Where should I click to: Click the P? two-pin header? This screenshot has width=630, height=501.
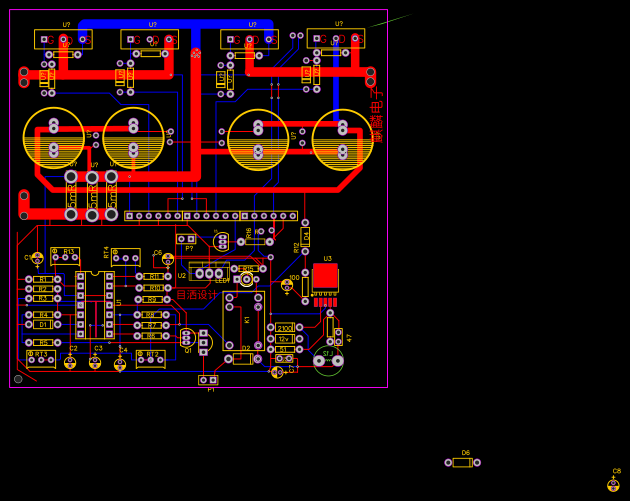point(186,239)
